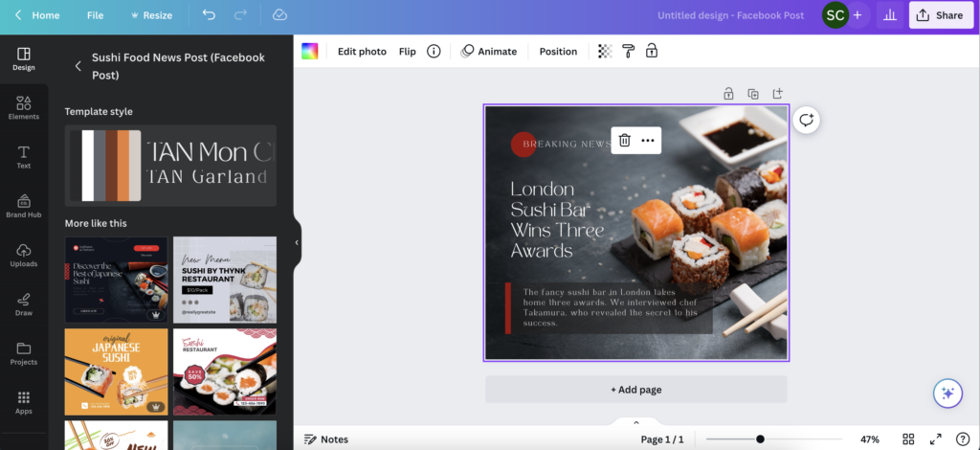Click the Share button

click(x=940, y=15)
